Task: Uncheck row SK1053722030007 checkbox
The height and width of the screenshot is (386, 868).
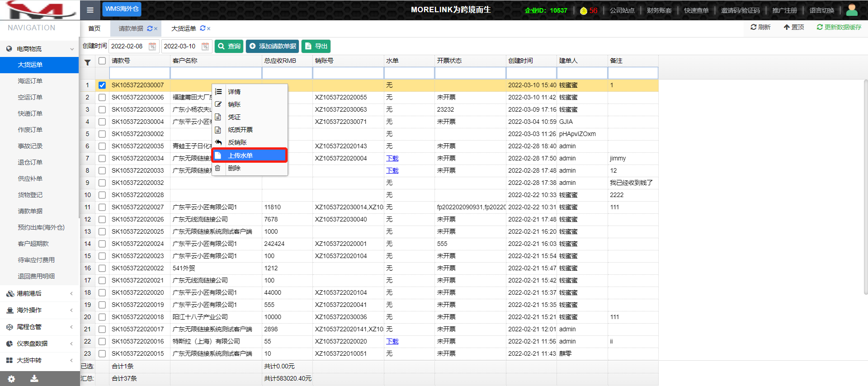Action: (102, 85)
